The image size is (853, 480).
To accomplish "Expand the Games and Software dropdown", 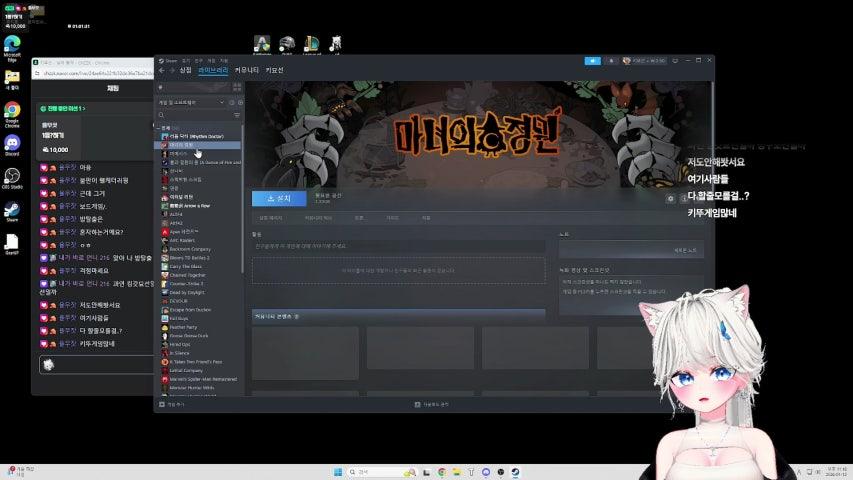I will tap(192, 102).
